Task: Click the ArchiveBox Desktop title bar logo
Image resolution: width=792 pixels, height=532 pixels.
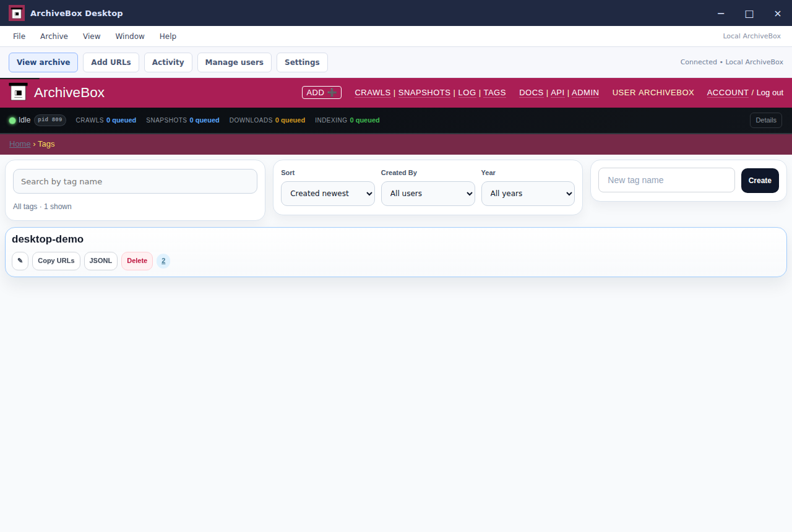Action: tap(17, 13)
